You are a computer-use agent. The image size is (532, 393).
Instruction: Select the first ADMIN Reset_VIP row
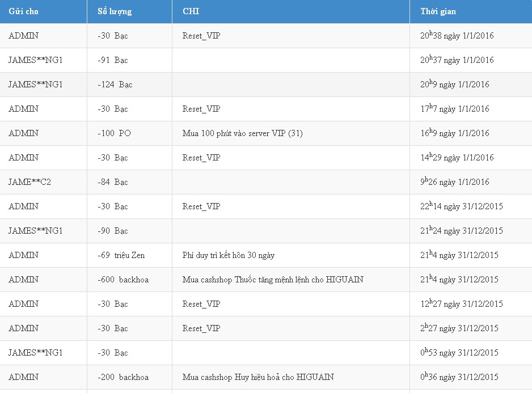tap(266, 36)
